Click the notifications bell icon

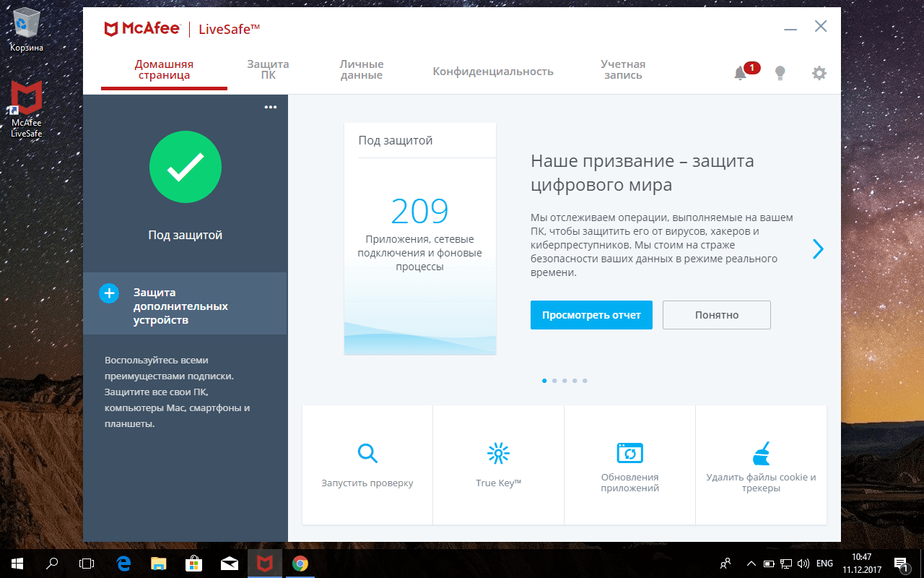[740, 73]
